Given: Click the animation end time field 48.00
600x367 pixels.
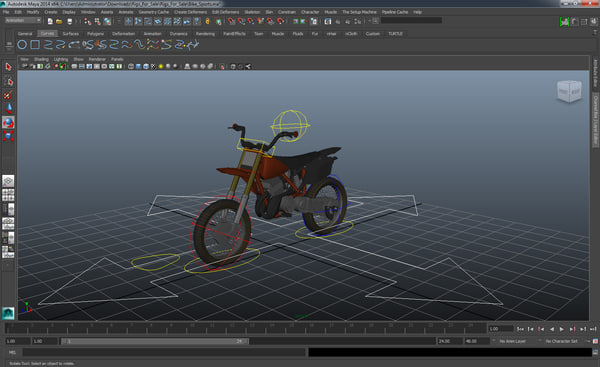Looking at the screenshot, I should tap(477, 341).
